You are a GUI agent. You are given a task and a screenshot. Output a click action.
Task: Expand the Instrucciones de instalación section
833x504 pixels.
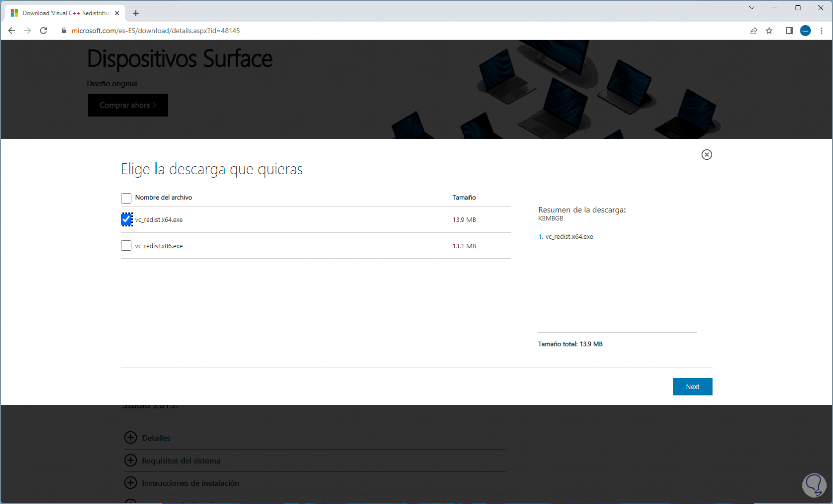pyautogui.click(x=130, y=483)
